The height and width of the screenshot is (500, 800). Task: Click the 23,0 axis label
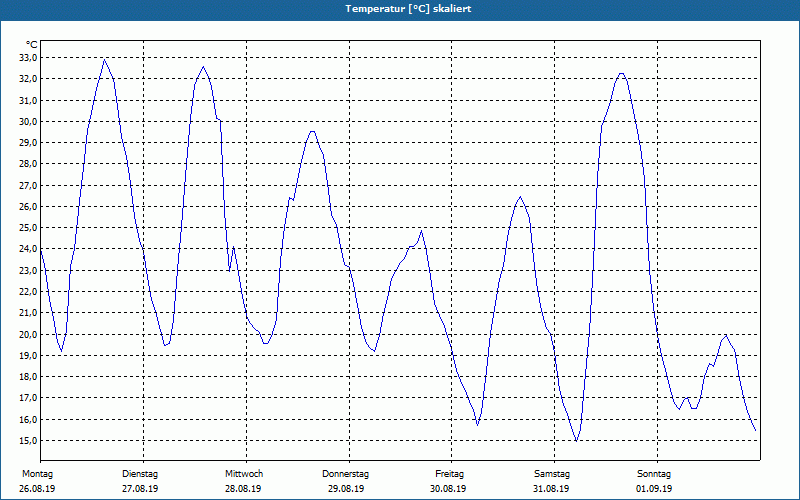(x=28, y=270)
